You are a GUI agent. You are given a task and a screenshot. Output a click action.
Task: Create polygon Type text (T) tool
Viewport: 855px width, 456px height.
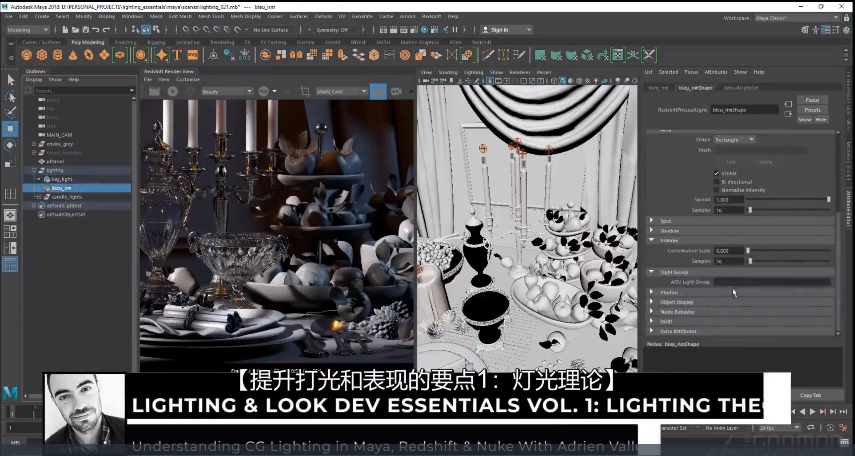click(177, 55)
